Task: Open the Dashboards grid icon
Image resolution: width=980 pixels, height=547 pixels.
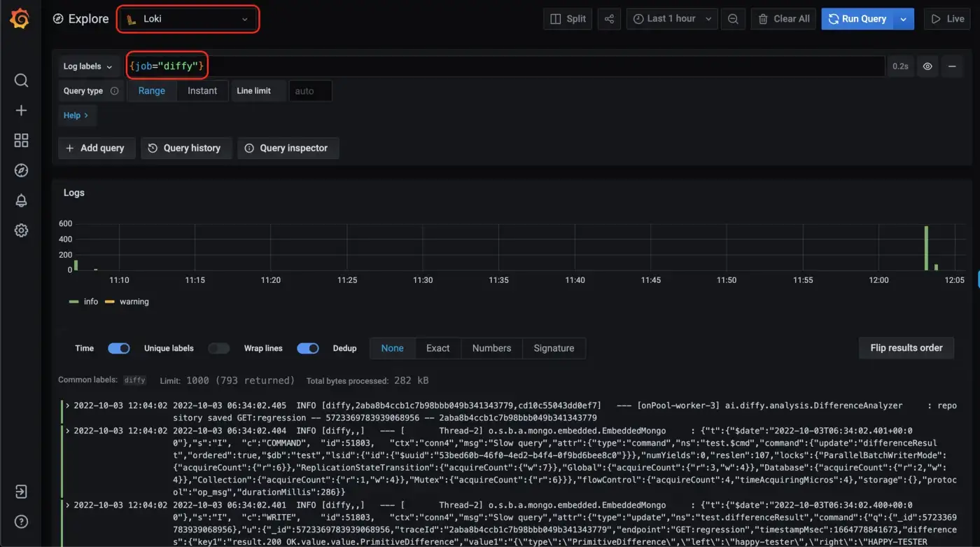Action: (x=21, y=141)
